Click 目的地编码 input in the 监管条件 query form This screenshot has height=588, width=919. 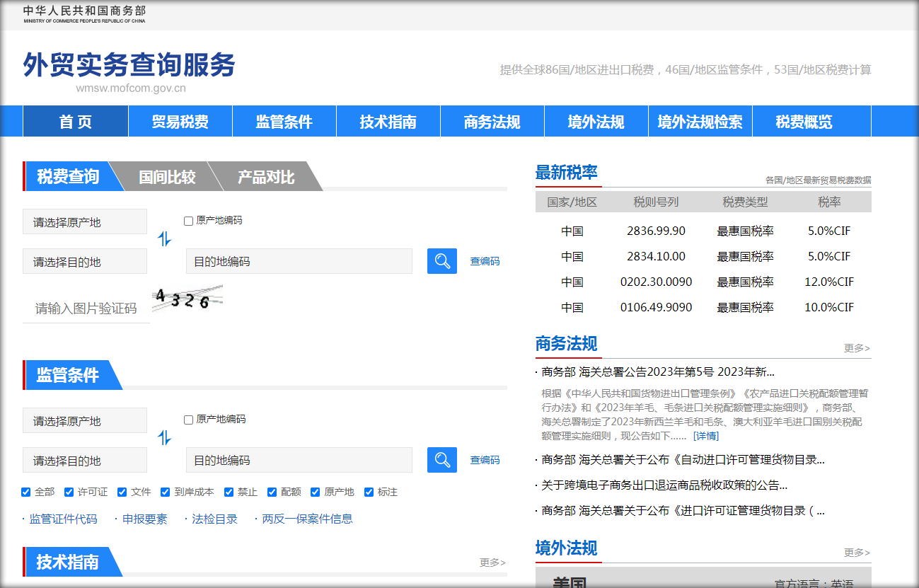coord(299,460)
